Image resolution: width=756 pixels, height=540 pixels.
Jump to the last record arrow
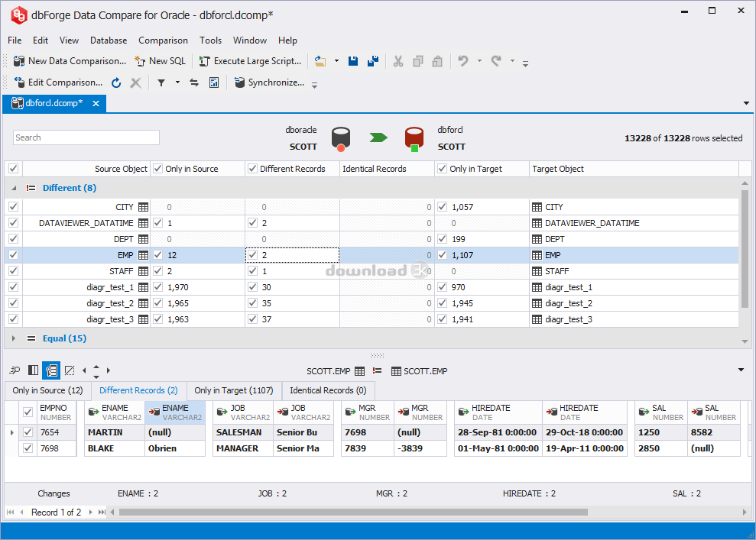[102, 512]
